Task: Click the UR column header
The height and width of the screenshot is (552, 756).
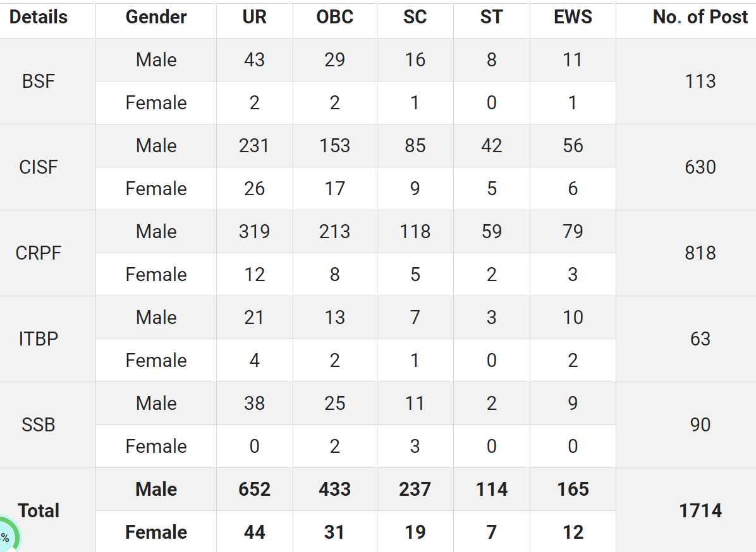Action: (255, 17)
